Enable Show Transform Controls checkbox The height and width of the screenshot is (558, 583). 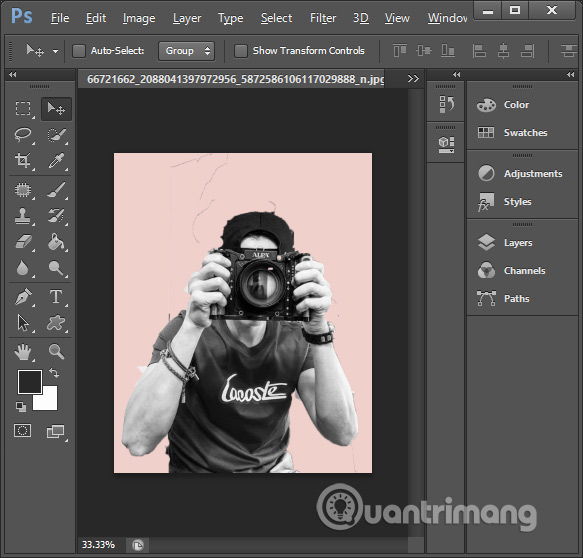point(241,51)
